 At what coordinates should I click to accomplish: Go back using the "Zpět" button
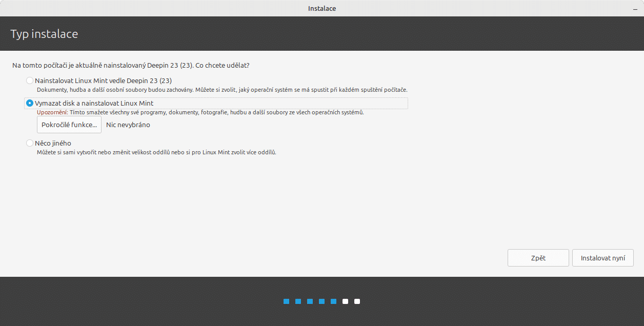click(538, 257)
